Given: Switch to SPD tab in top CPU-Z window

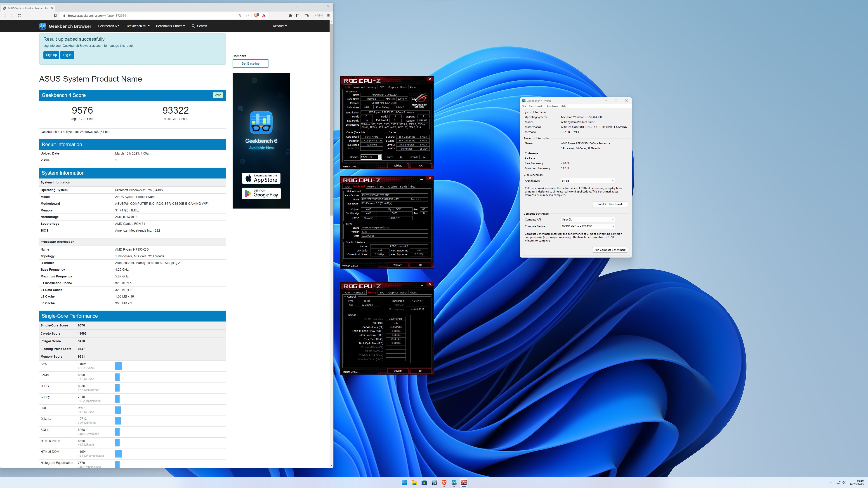Looking at the screenshot, I should coord(382,87).
